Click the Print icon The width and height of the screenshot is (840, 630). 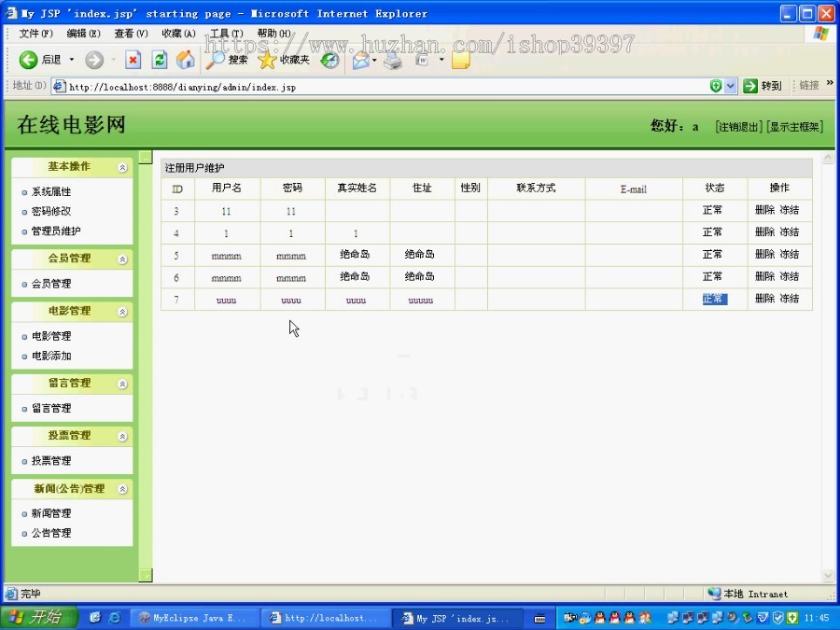tap(393, 61)
